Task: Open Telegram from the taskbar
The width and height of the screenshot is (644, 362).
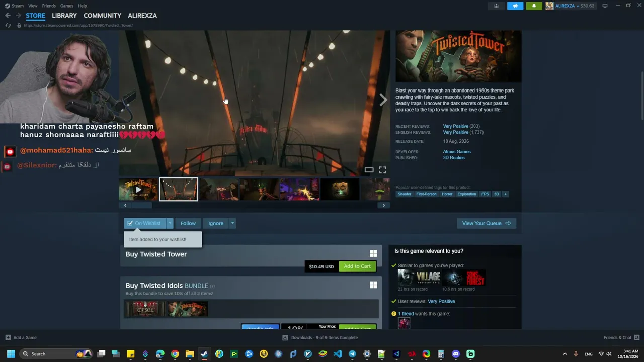Action: pos(352,354)
